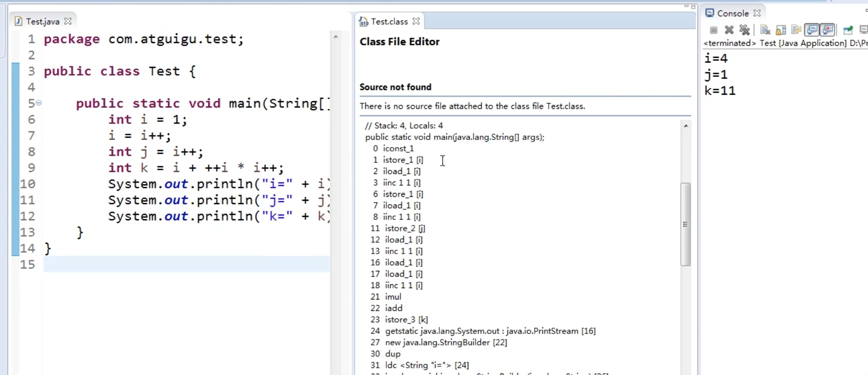This screenshot has width=868, height=375.
Task: Minimize the editor area
Action: point(687,6)
